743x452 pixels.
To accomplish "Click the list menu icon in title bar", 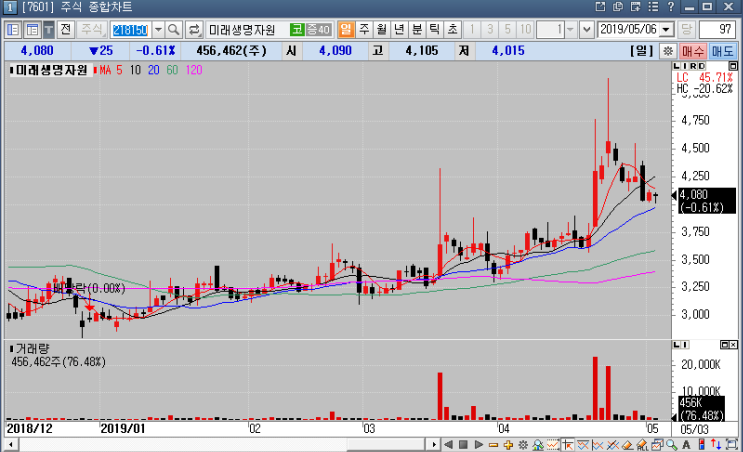I will coord(653,7).
